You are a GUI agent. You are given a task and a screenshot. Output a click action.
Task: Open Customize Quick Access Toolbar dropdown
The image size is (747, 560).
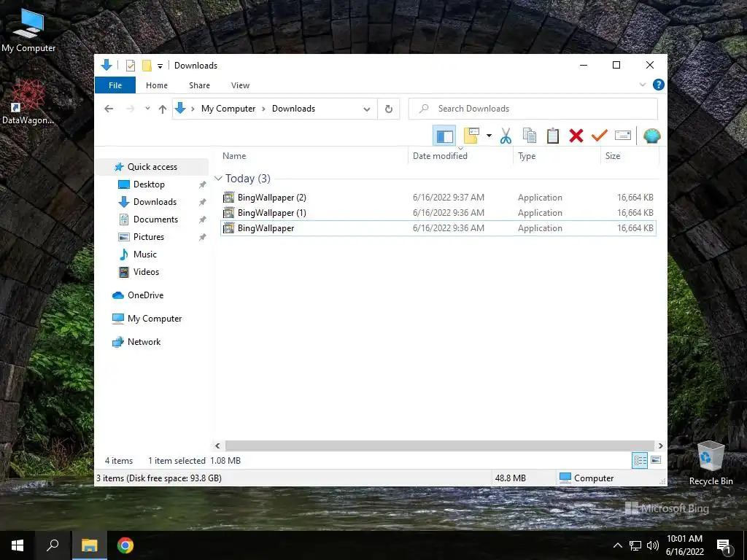[160, 66]
